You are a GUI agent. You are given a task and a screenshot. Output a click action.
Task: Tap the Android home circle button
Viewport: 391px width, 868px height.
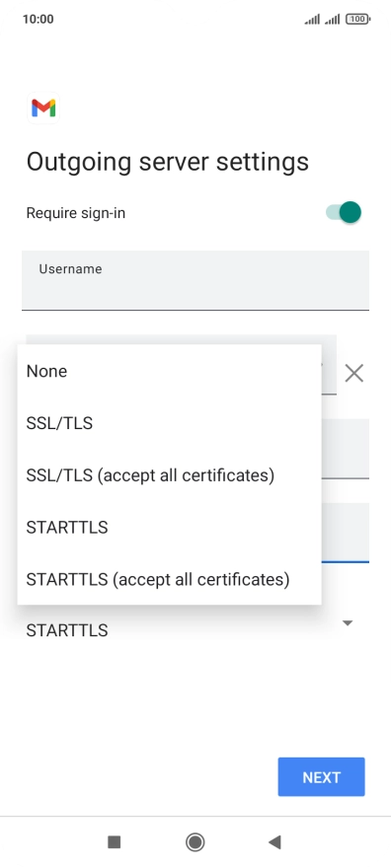tap(195, 842)
